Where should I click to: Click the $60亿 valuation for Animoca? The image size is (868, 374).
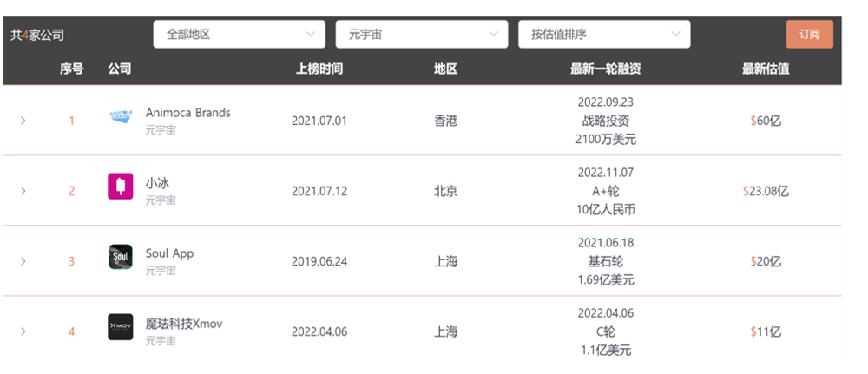point(766,121)
